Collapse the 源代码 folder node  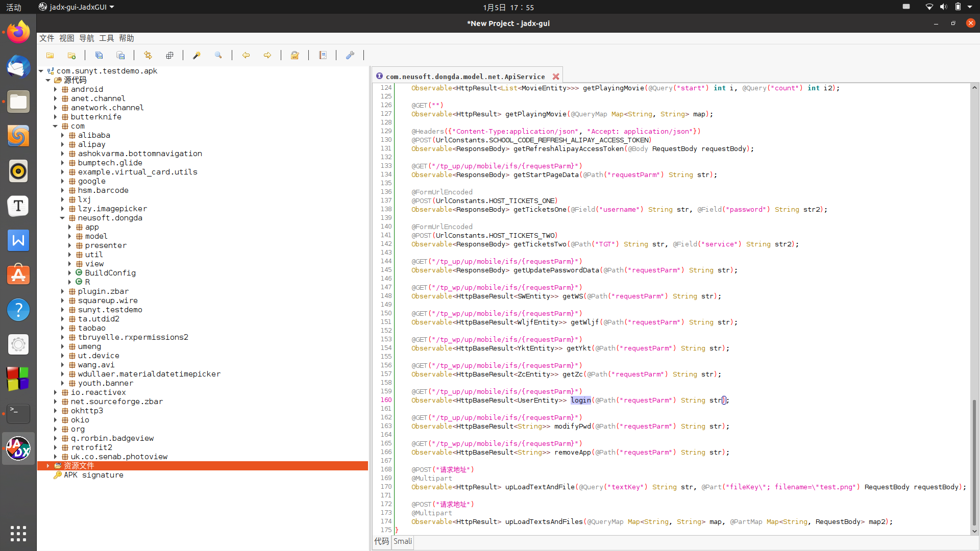[x=48, y=80]
